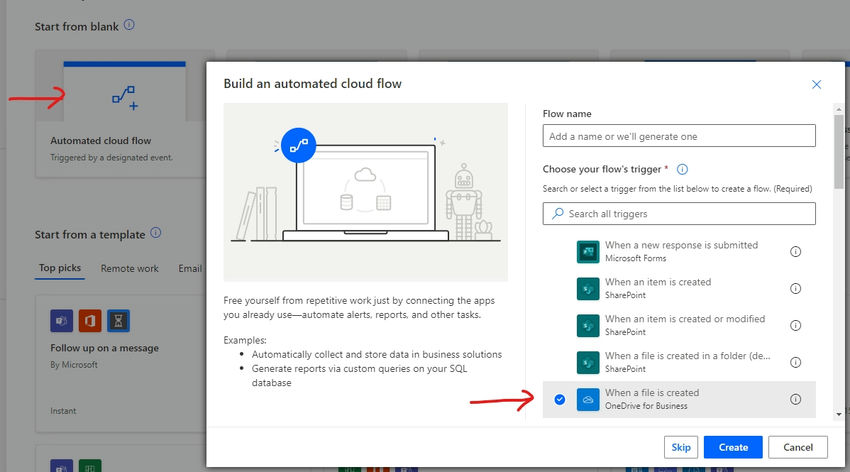This screenshot has width=850, height=472.
Task: Switch to the Remote work tab
Action: (130, 268)
